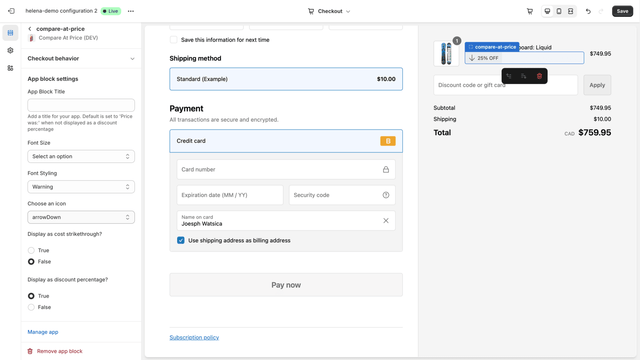640x360 pixels.
Task: Open the Font Styling dropdown set to Warning
Action: click(81, 187)
